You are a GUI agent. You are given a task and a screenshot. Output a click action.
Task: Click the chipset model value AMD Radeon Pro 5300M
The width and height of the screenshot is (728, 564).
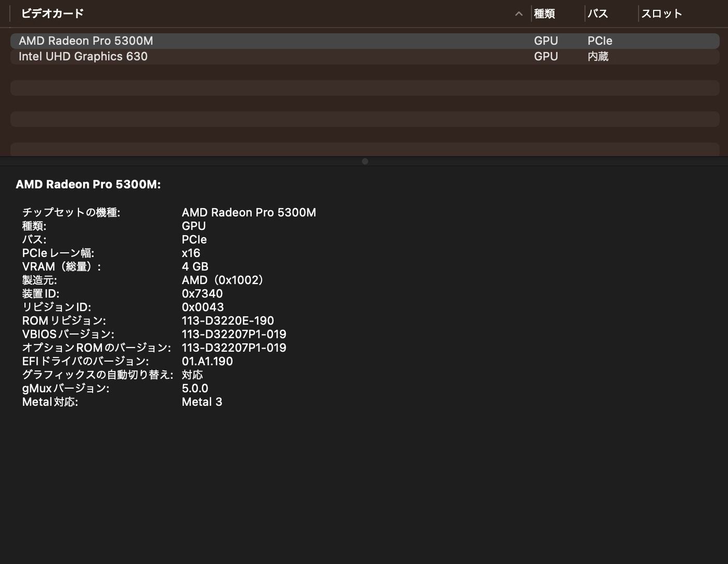coord(249,213)
